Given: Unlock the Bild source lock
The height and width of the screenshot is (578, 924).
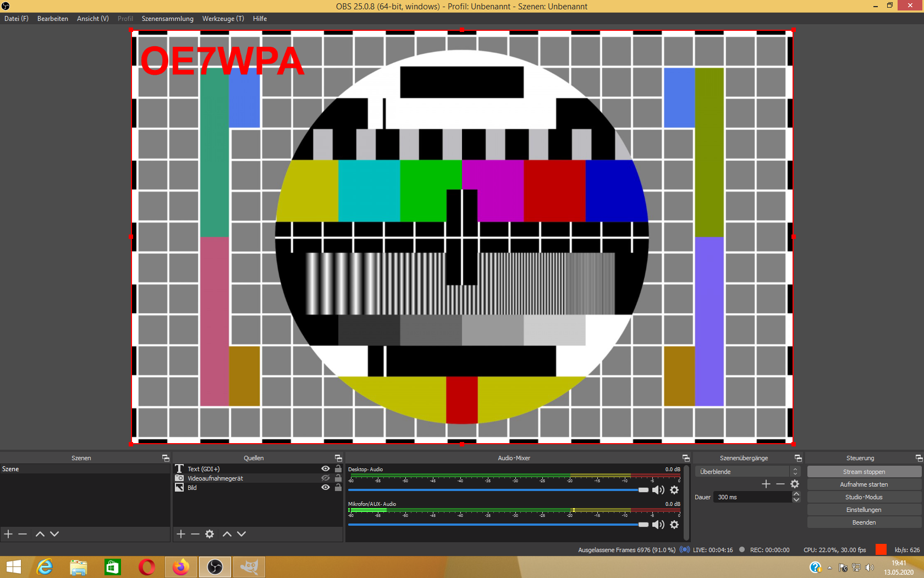Looking at the screenshot, I should 338,488.
